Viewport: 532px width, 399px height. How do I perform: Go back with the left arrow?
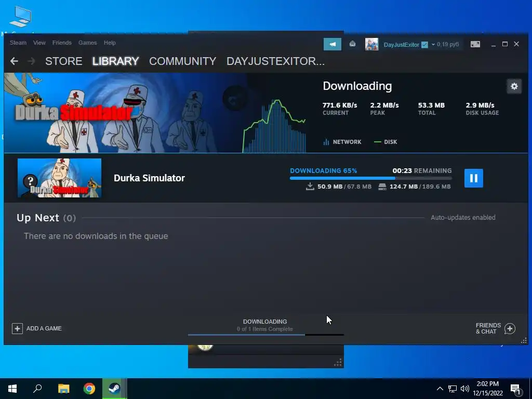point(14,61)
